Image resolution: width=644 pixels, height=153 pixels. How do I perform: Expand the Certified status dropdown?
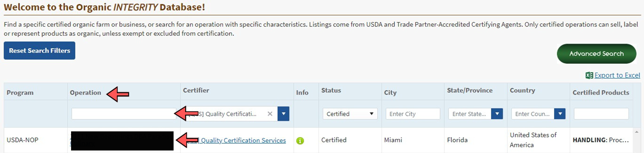(350, 114)
